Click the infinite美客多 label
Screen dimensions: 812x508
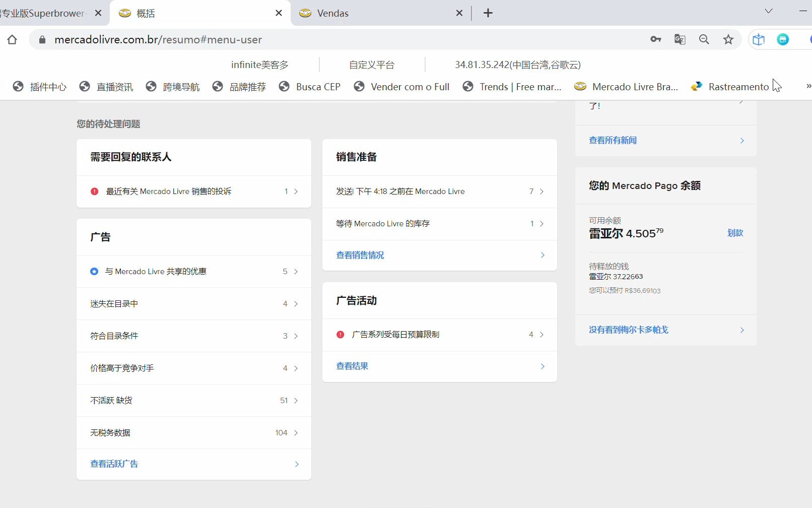click(260, 65)
